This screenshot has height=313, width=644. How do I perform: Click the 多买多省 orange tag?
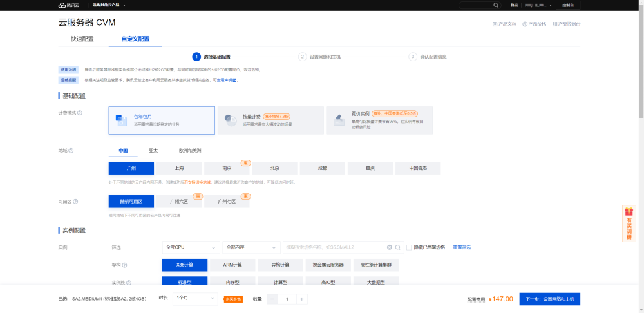233,299
